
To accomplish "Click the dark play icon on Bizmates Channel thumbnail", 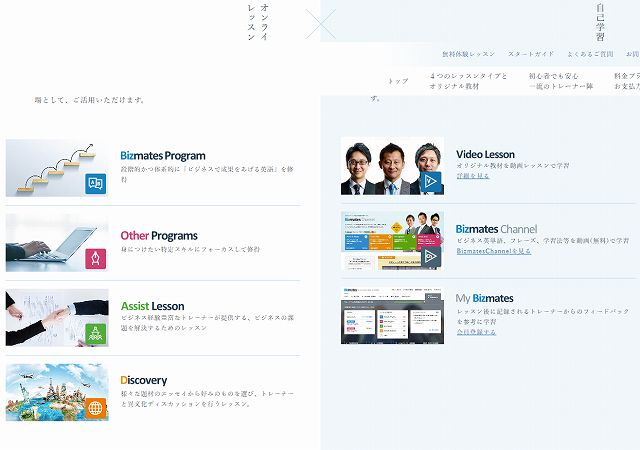I will click(431, 256).
